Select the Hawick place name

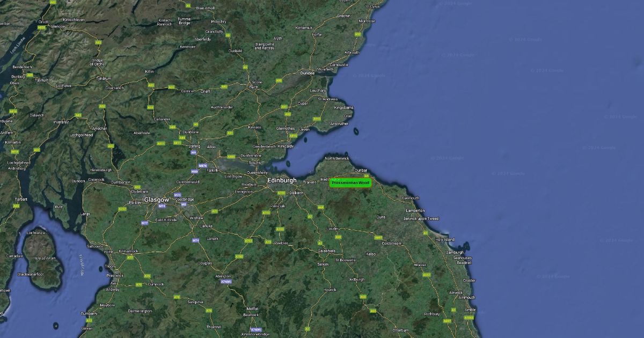point(330,290)
